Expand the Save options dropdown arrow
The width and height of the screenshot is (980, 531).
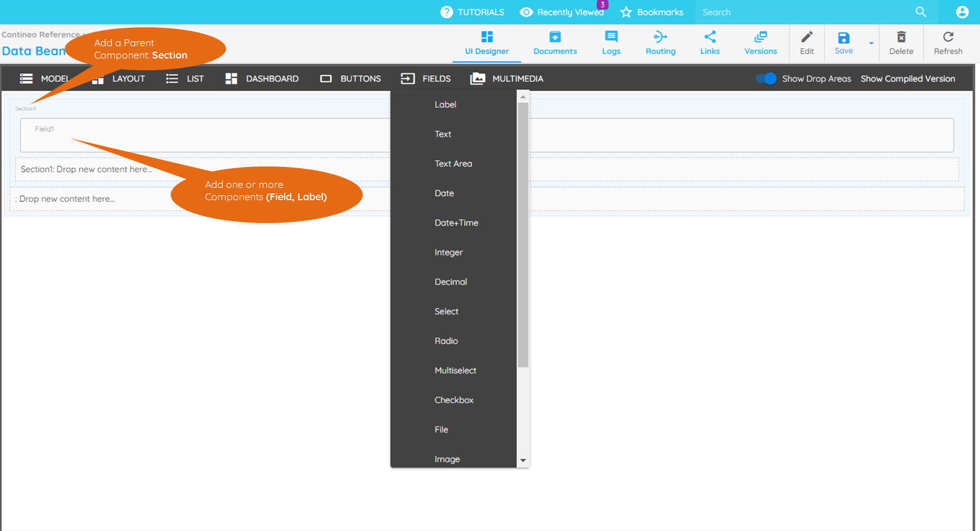(871, 43)
